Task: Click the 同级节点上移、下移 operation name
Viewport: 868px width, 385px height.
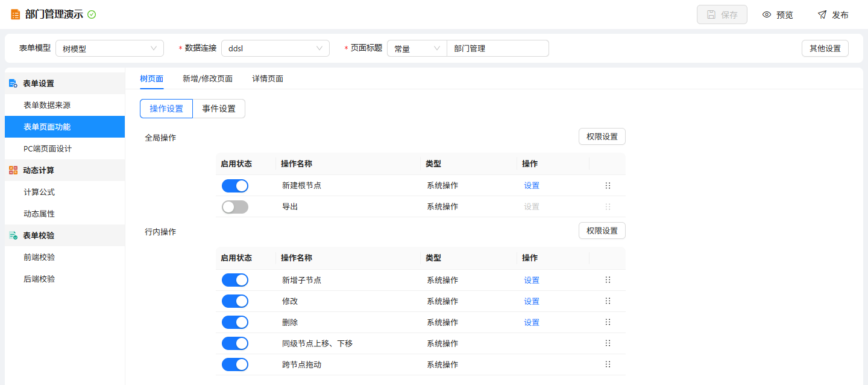Action: [317, 343]
